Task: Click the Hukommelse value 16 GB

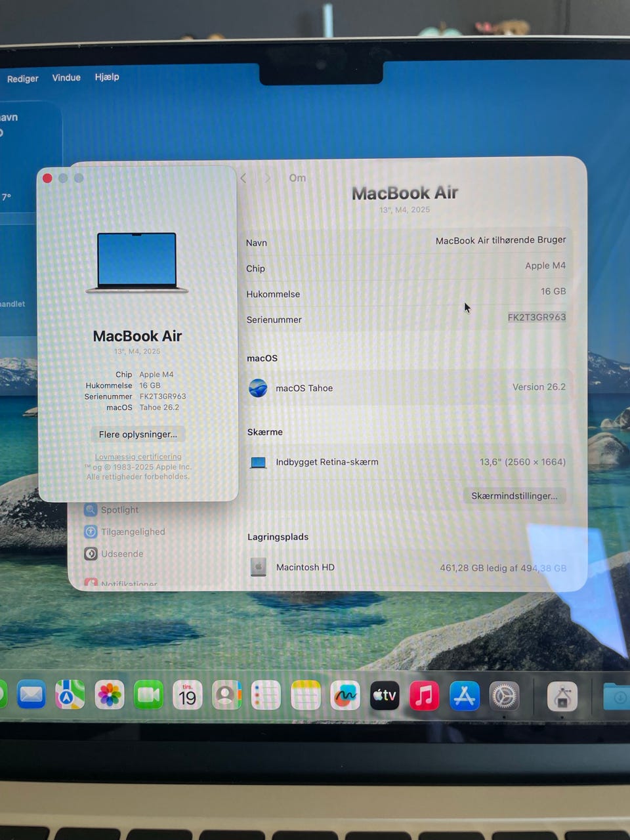Action: (x=553, y=291)
